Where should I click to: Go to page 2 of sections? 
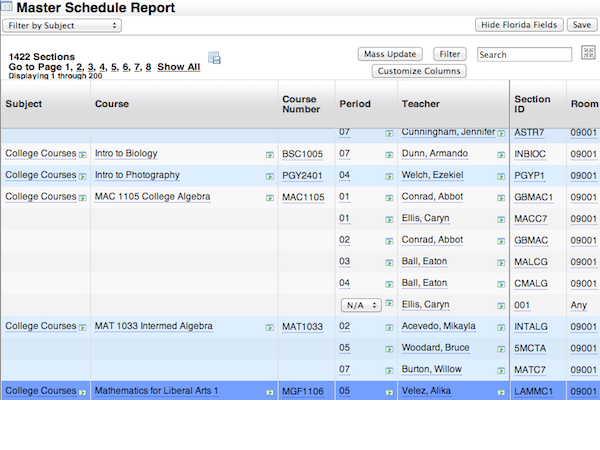[79, 67]
